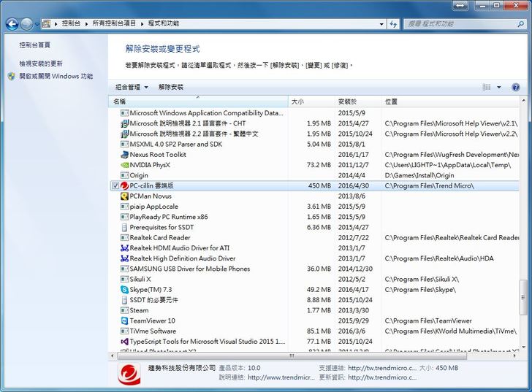This screenshot has width=532, height=392.
Task: Open 控制台首頁 link
Action: [x=34, y=45]
